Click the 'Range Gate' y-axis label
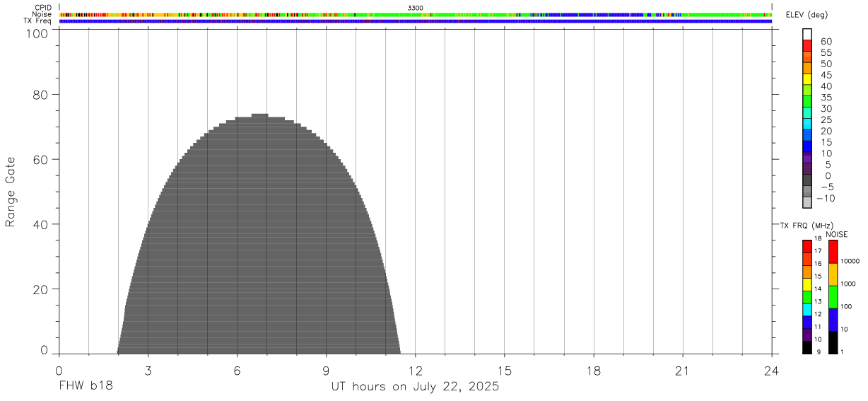The height and width of the screenshot is (401, 868). tap(11, 192)
